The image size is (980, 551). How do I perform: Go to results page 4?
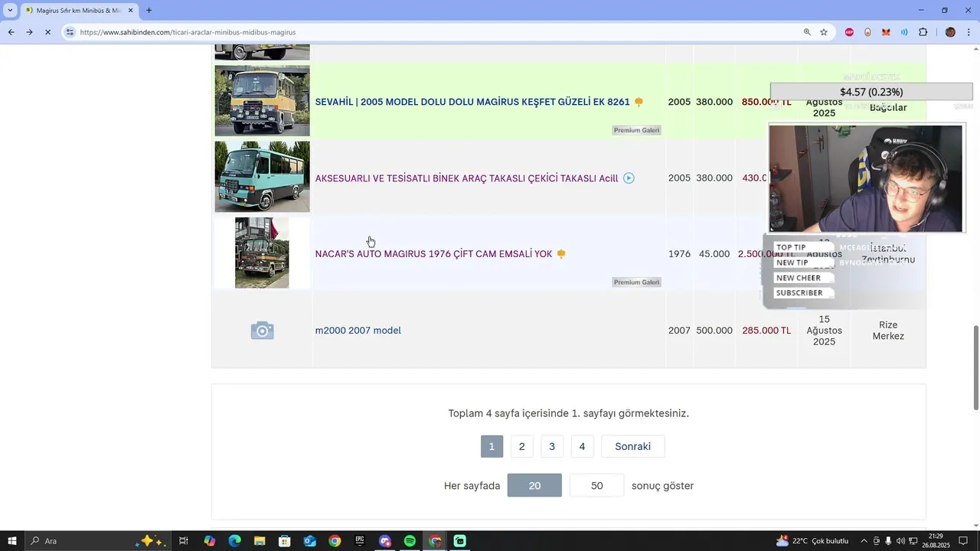pyautogui.click(x=582, y=446)
